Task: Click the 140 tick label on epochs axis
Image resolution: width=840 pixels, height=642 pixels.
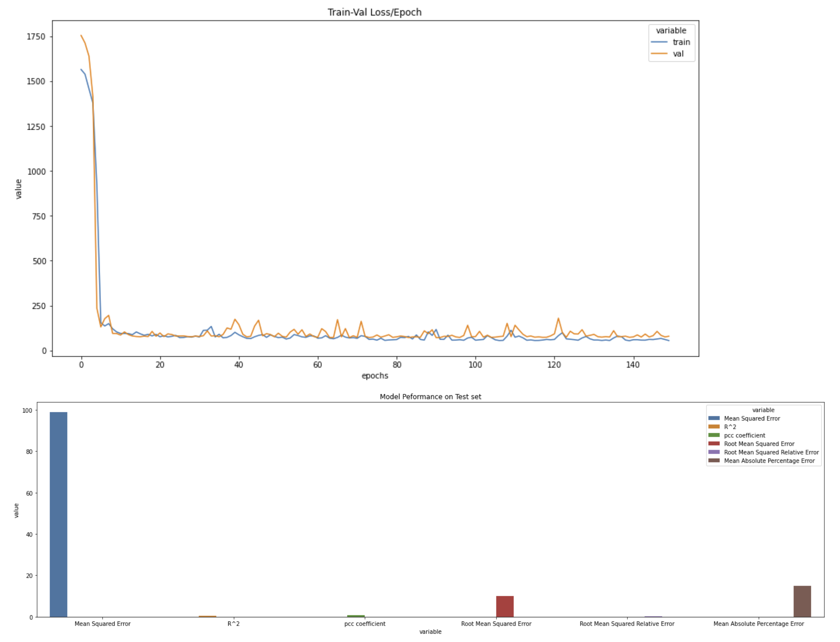Action: pyautogui.click(x=633, y=364)
